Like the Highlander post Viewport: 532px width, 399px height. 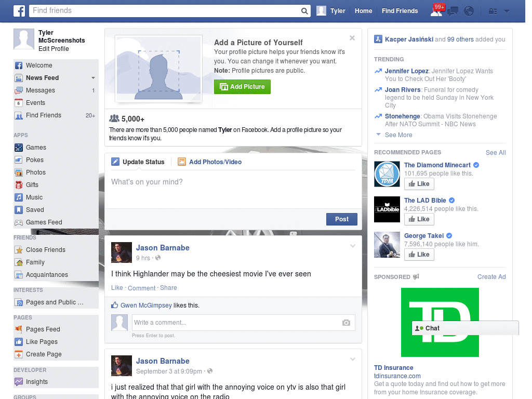tap(117, 288)
